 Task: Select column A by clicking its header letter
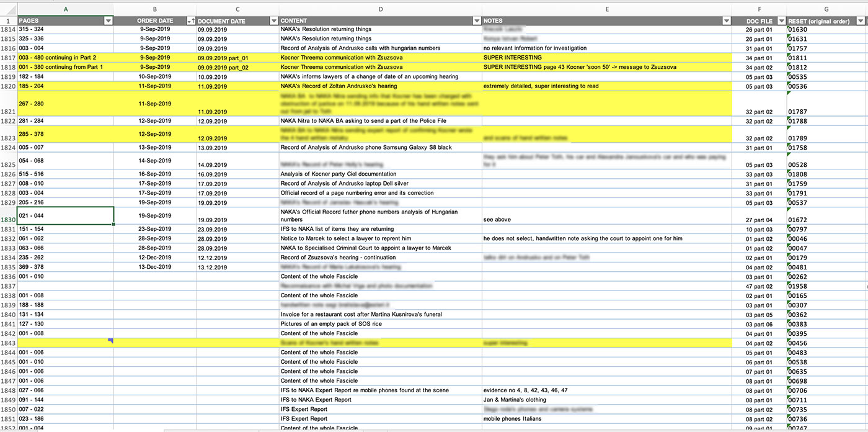tap(65, 10)
